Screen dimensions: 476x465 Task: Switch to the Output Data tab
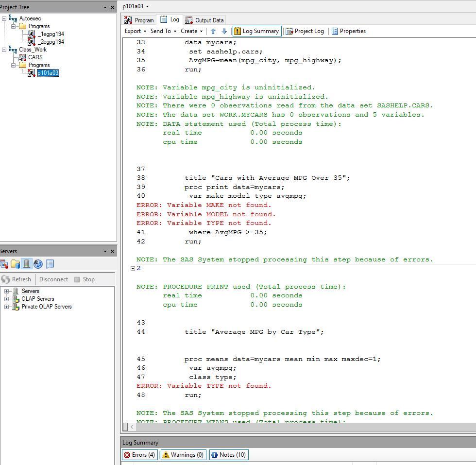click(204, 20)
